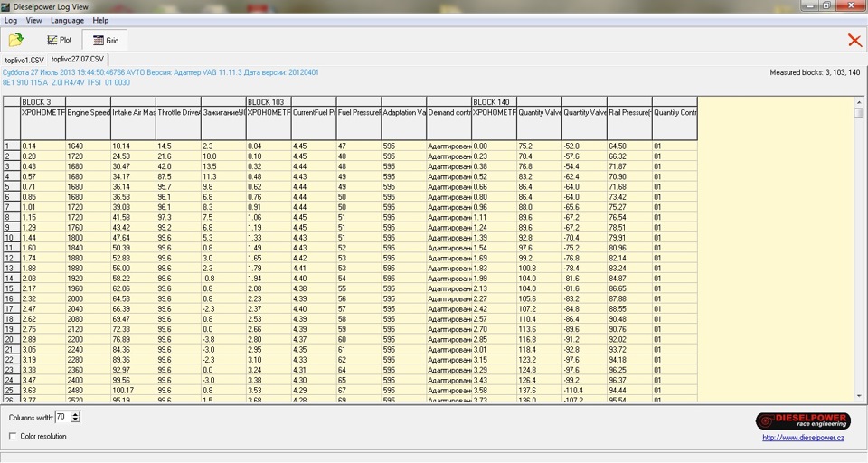The height and width of the screenshot is (463, 868).
Task: Click Engine Speed cell 1640
Action: click(x=89, y=146)
